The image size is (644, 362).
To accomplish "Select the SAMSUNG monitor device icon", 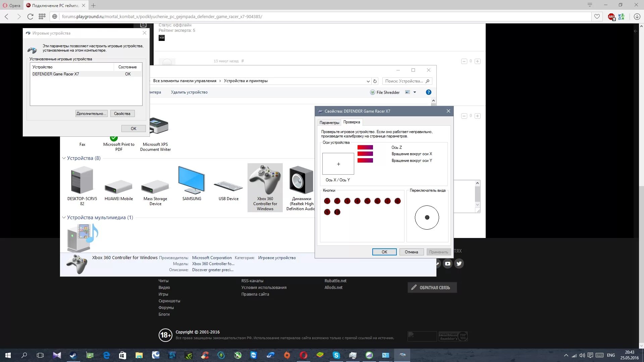I will (192, 180).
